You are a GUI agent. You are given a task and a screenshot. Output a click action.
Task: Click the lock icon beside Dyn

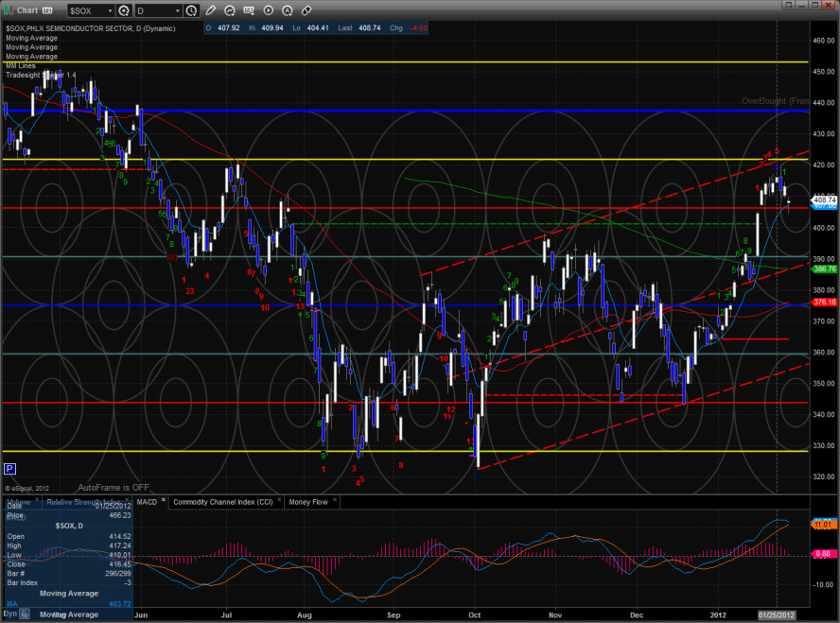tap(25, 614)
